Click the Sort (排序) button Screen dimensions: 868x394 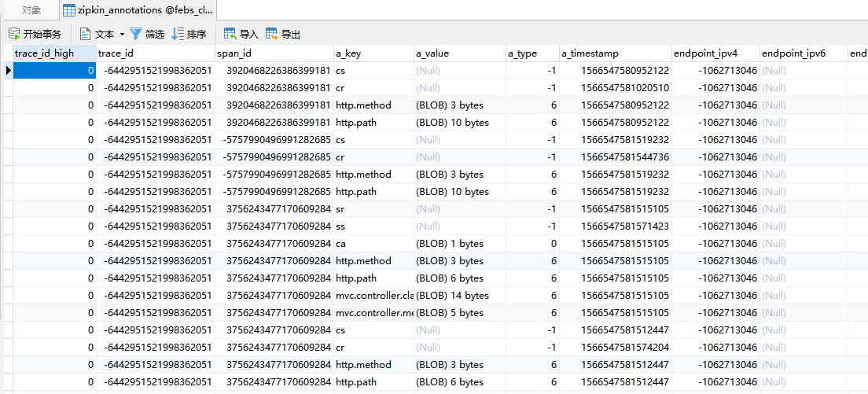tap(189, 35)
